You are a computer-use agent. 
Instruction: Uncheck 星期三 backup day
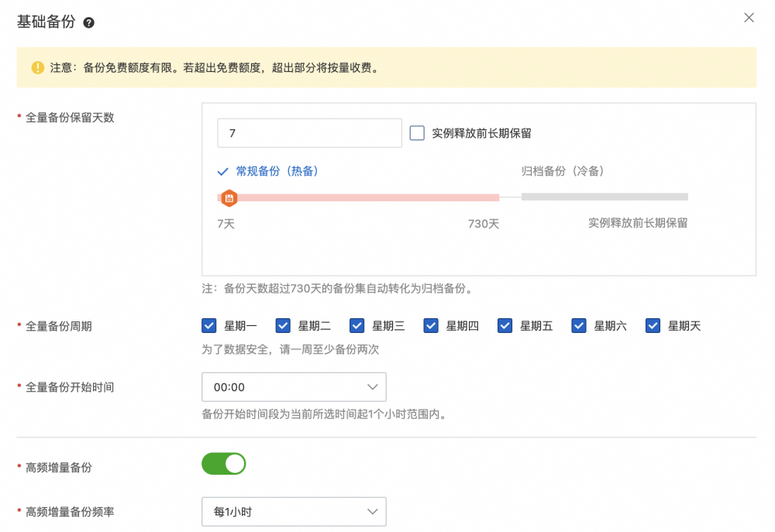pos(357,326)
